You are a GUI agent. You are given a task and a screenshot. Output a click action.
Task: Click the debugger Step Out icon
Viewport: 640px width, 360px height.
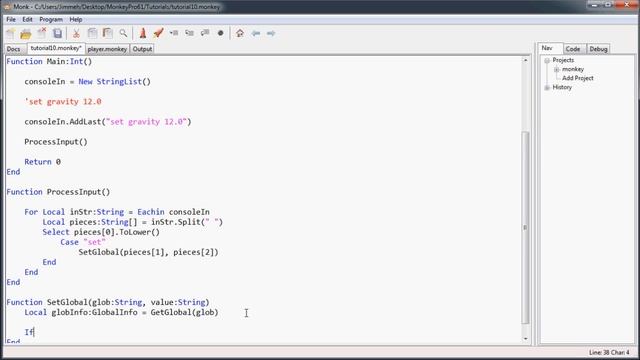(205, 33)
